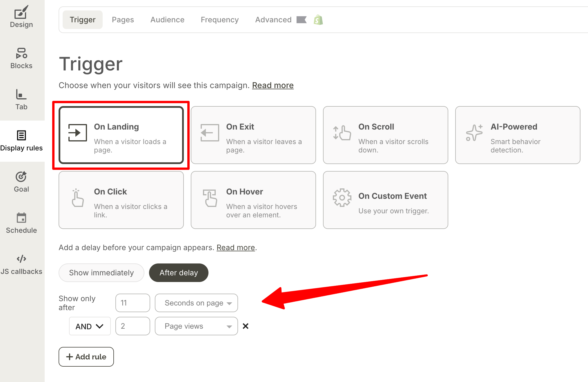The height and width of the screenshot is (382, 588).
Task: Select Show immediately option
Action: click(101, 272)
